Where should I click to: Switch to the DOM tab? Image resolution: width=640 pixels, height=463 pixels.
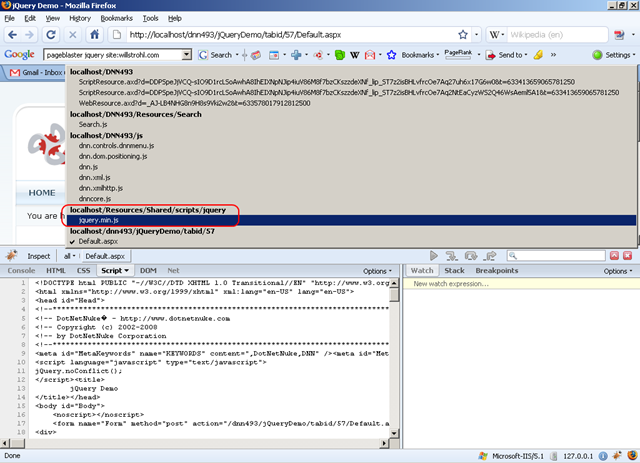pos(148,271)
